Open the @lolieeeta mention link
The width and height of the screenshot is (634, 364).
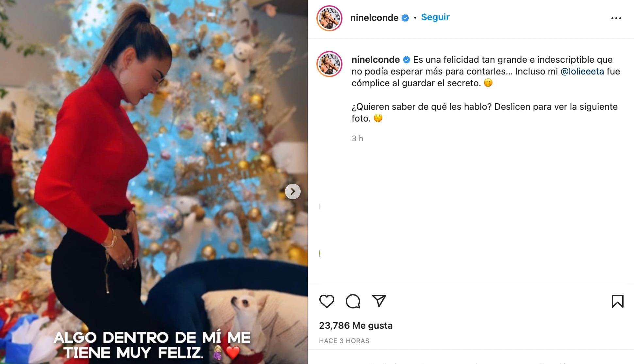(582, 71)
